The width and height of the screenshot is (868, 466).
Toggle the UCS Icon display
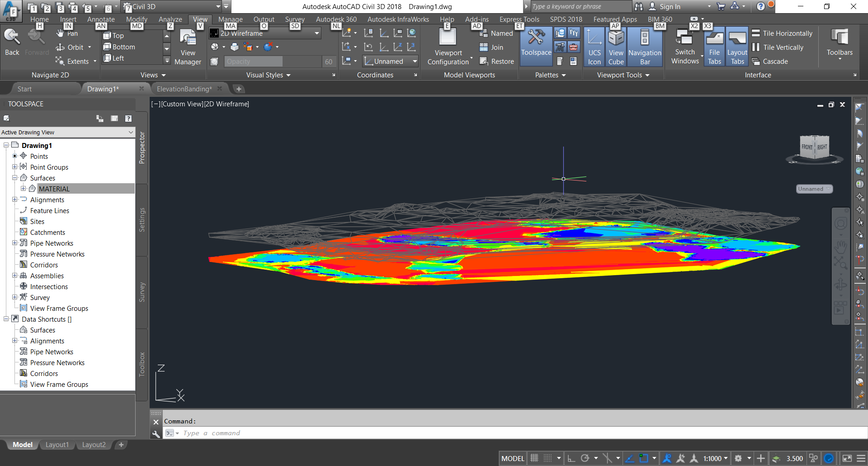[x=594, y=45]
